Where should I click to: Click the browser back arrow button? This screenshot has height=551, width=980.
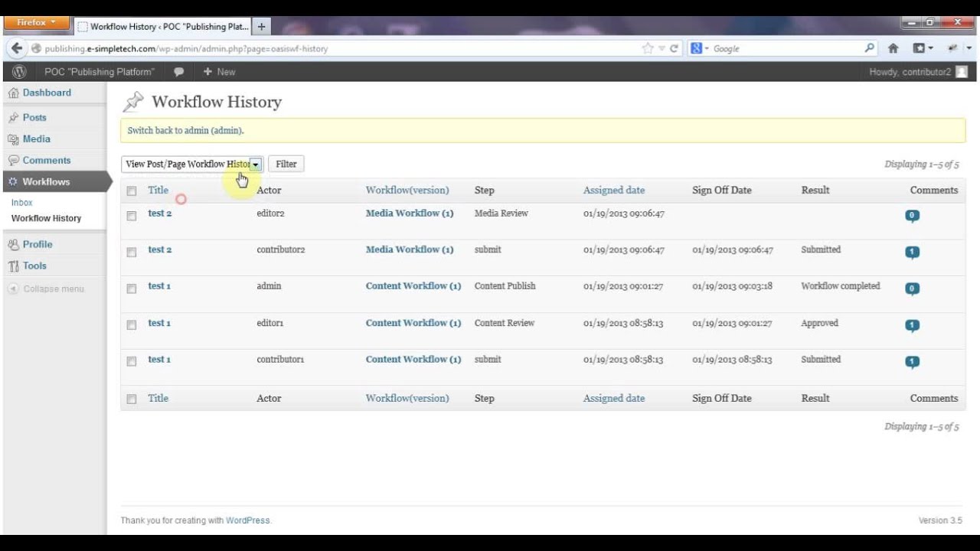(x=17, y=48)
